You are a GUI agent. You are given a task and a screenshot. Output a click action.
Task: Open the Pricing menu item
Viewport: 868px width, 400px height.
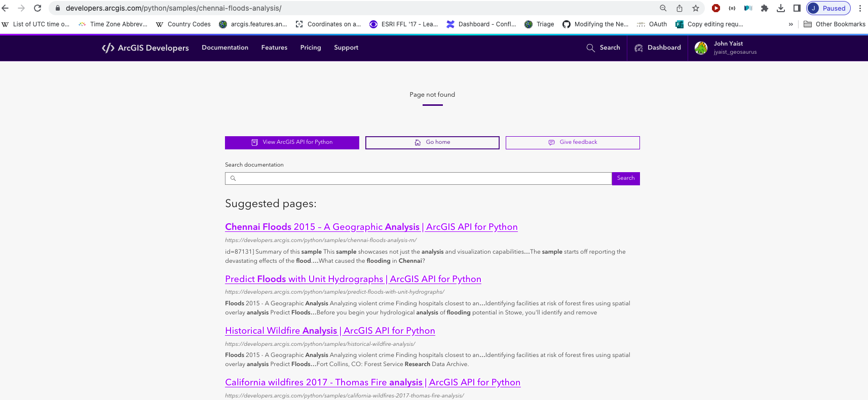311,48
